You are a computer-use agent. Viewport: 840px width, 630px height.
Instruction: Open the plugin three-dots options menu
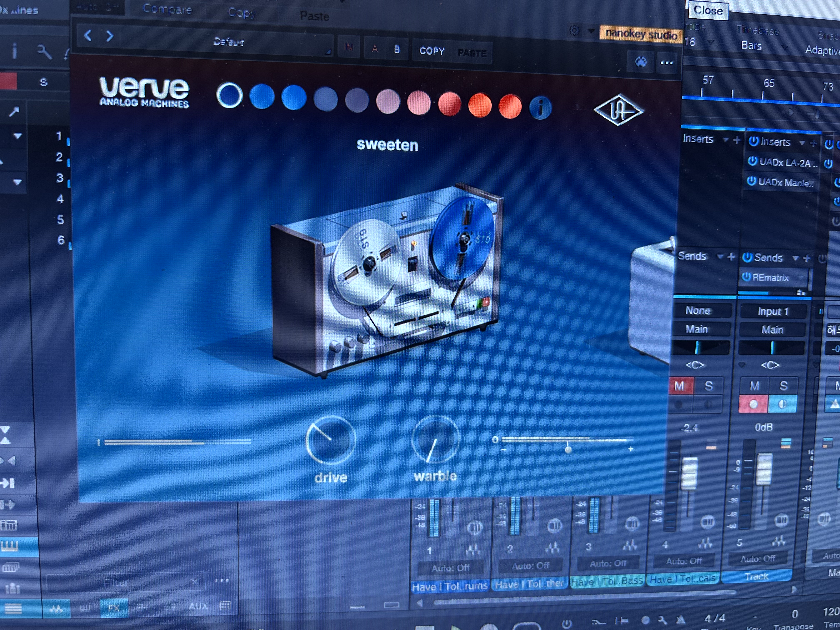point(667,63)
